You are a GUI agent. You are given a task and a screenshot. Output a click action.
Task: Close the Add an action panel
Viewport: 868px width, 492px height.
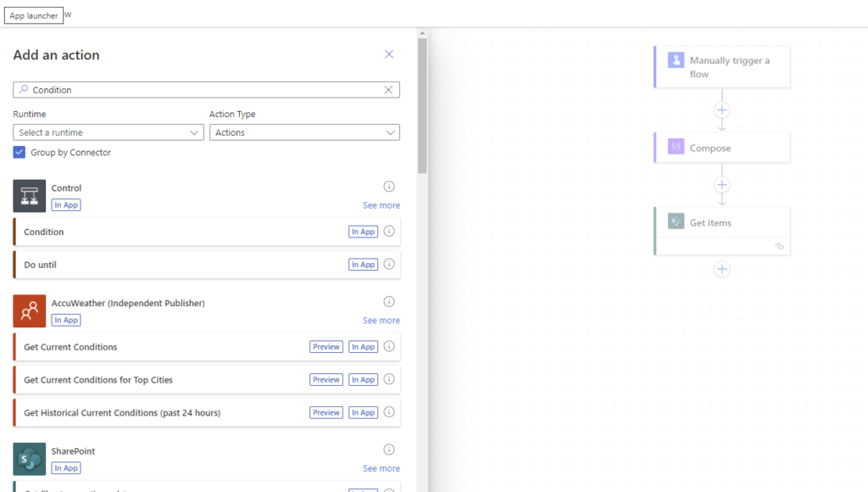389,54
